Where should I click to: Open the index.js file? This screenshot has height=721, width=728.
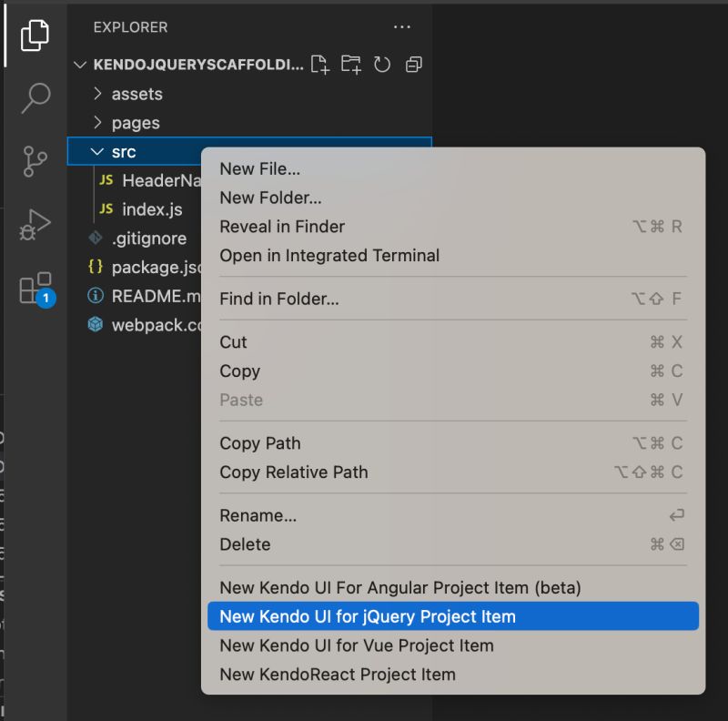151,209
